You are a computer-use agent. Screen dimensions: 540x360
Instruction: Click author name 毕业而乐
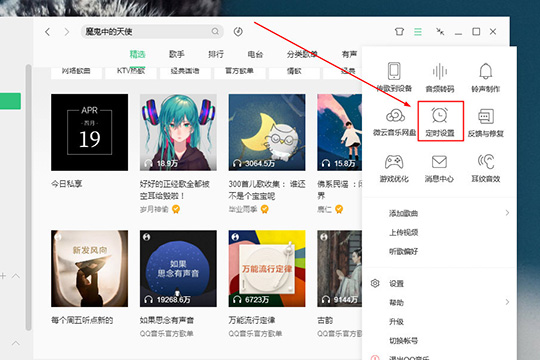click(243, 209)
